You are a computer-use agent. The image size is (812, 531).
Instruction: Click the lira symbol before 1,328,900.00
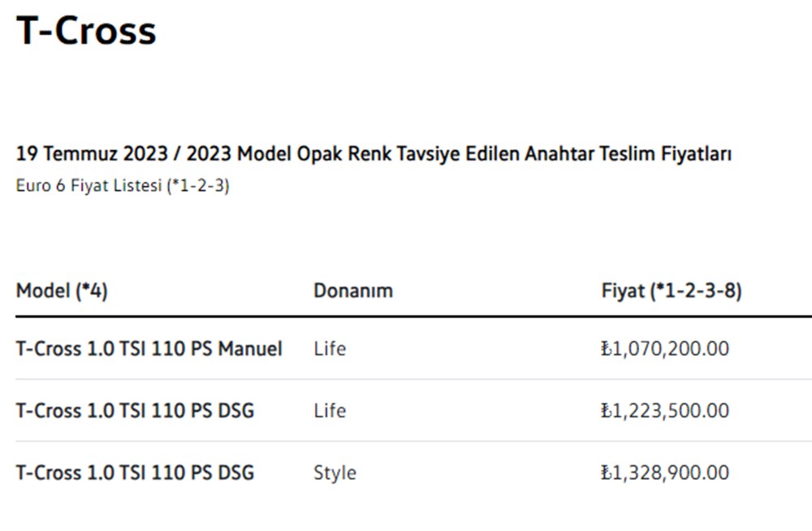[606, 473]
